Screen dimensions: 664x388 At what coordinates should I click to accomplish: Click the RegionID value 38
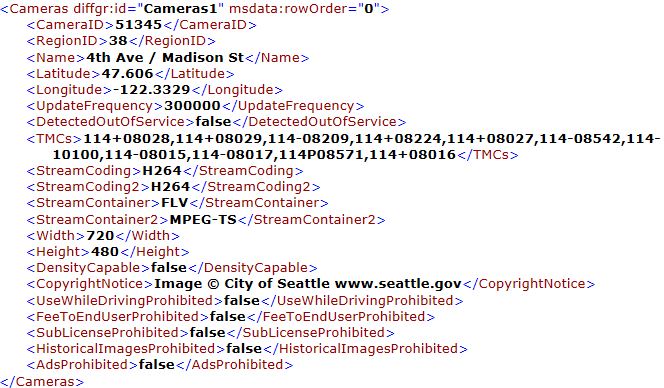[x=118, y=41]
